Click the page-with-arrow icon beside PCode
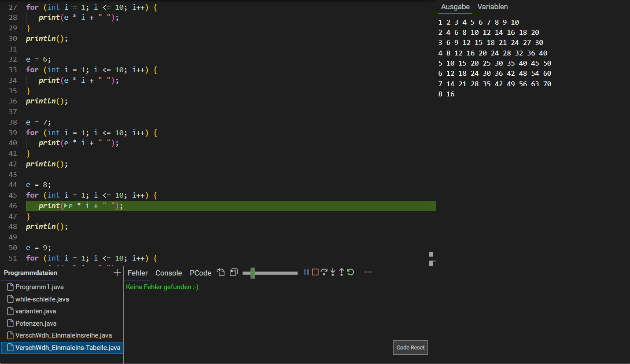Screen dimensions: 630x364 point(221,272)
